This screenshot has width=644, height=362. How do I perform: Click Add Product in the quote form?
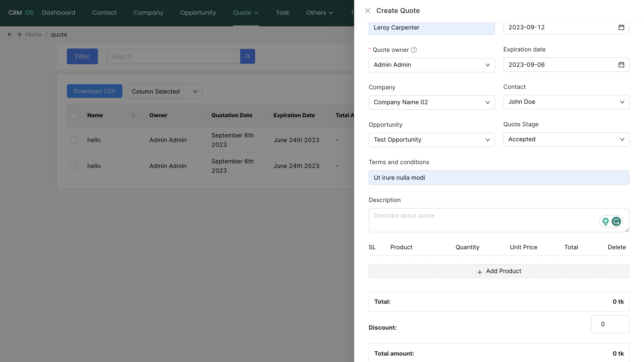pos(499,271)
